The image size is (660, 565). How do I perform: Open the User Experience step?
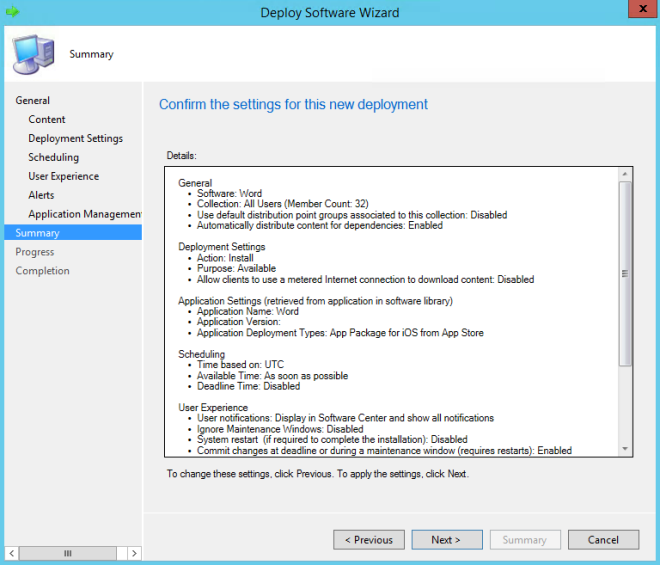(x=64, y=176)
